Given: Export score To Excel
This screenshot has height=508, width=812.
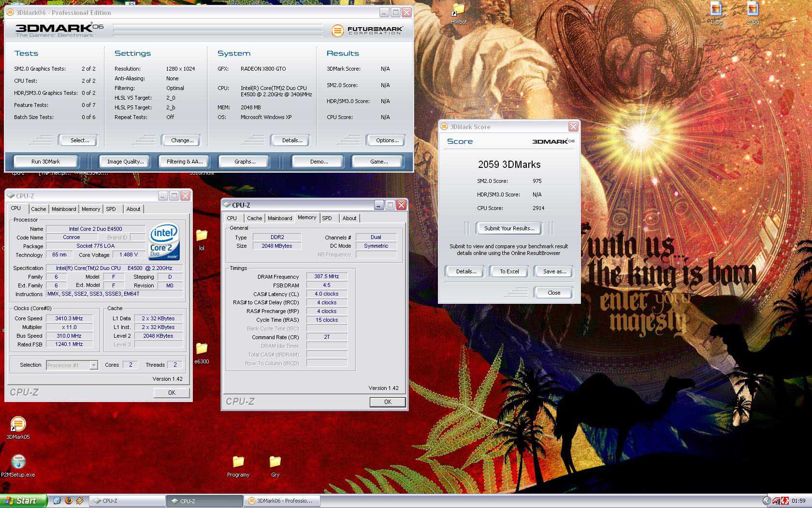Looking at the screenshot, I should pyautogui.click(x=509, y=271).
